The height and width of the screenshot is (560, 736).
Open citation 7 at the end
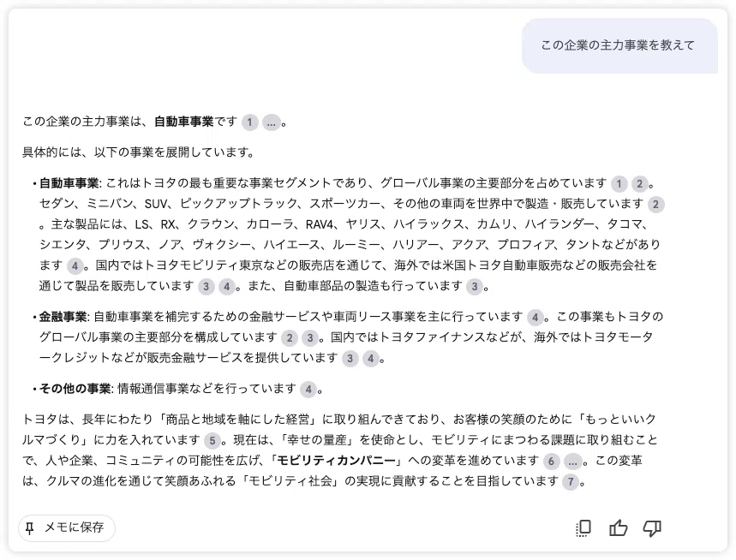[x=571, y=482]
